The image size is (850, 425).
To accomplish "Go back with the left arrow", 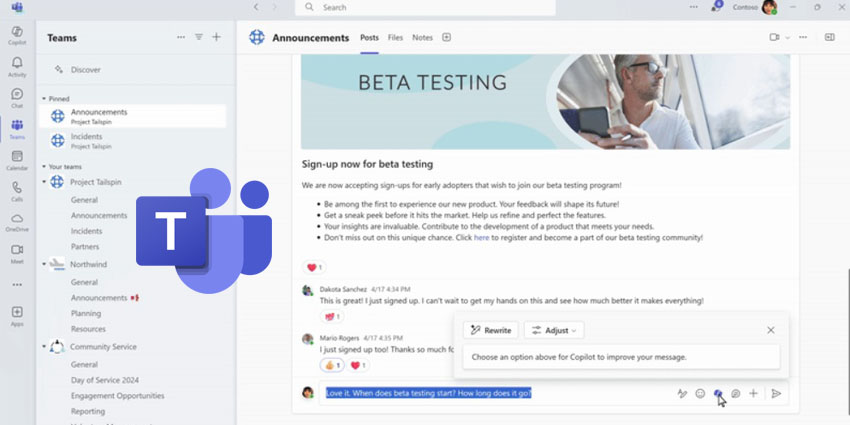I will click(x=256, y=7).
